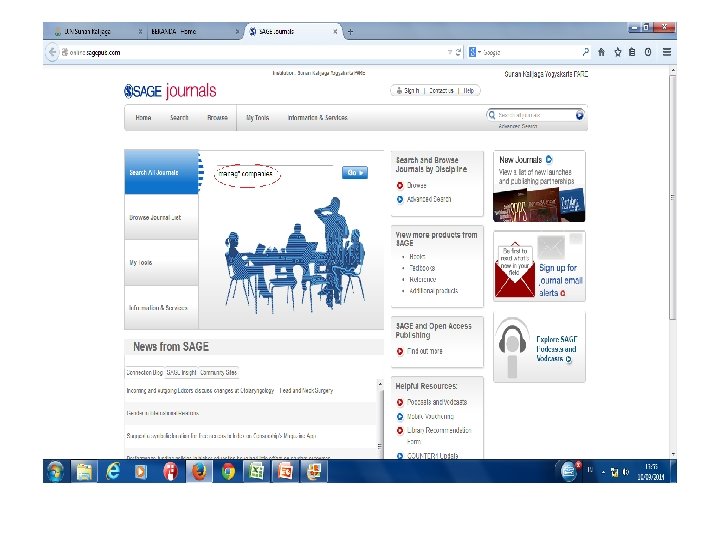Viewport: 720px width, 540px height.
Task: Open the Windows Start button
Action: 56,472
